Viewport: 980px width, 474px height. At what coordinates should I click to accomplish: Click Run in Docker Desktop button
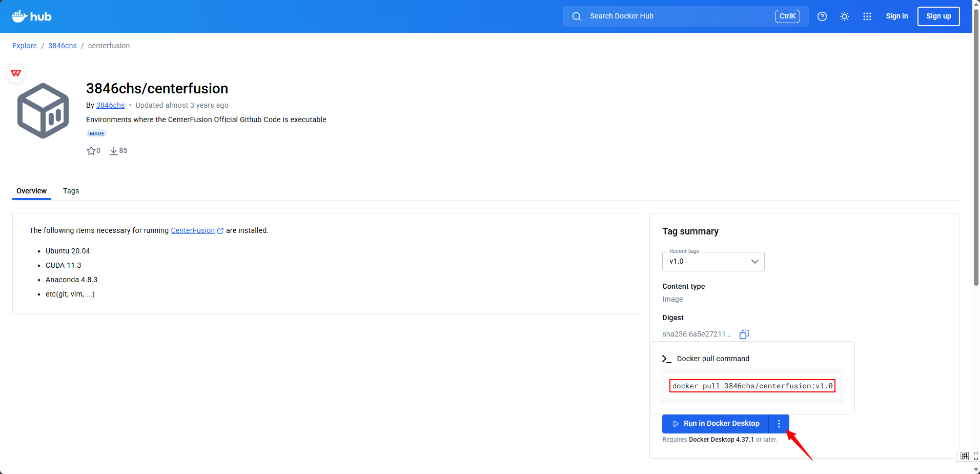point(716,424)
